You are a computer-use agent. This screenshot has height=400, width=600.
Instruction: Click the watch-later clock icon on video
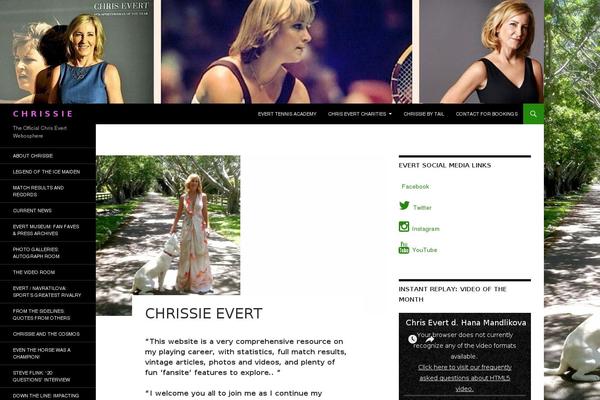(x=412, y=339)
